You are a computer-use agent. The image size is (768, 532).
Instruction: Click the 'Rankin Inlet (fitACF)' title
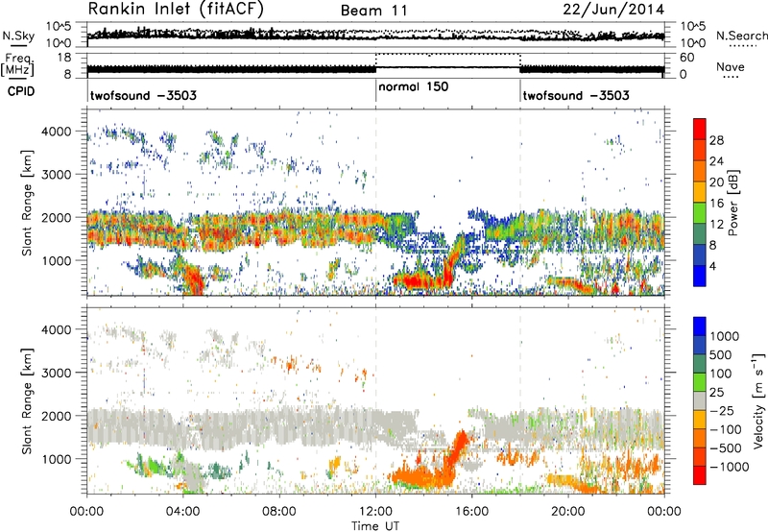[x=176, y=10]
